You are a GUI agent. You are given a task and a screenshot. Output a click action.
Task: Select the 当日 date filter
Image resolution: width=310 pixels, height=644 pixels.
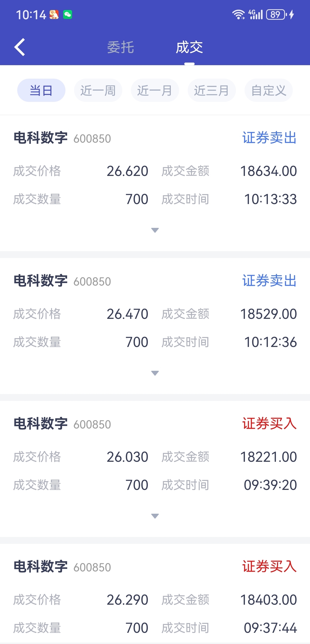(x=41, y=90)
